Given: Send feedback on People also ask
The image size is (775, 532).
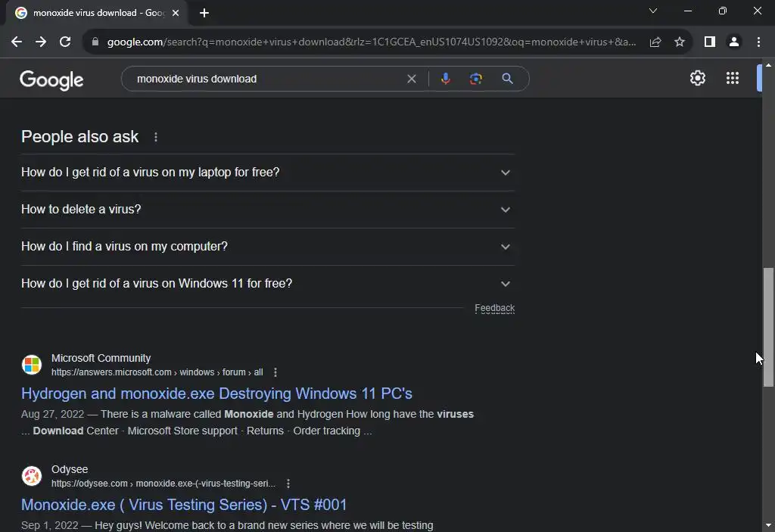Looking at the screenshot, I should pos(495,308).
